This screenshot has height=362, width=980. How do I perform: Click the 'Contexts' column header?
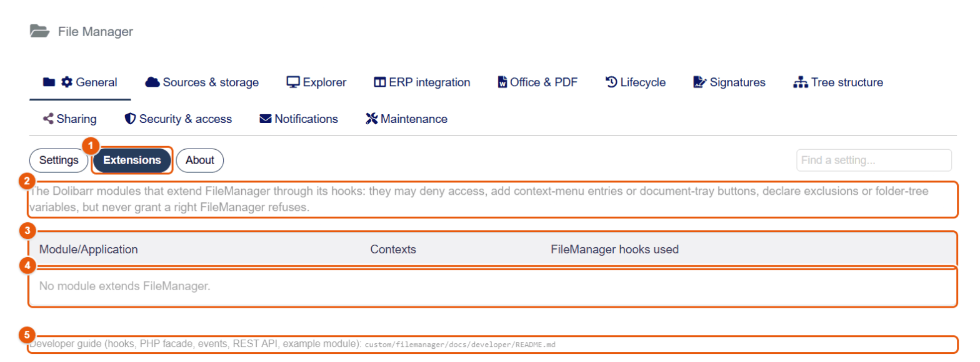pos(393,250)
